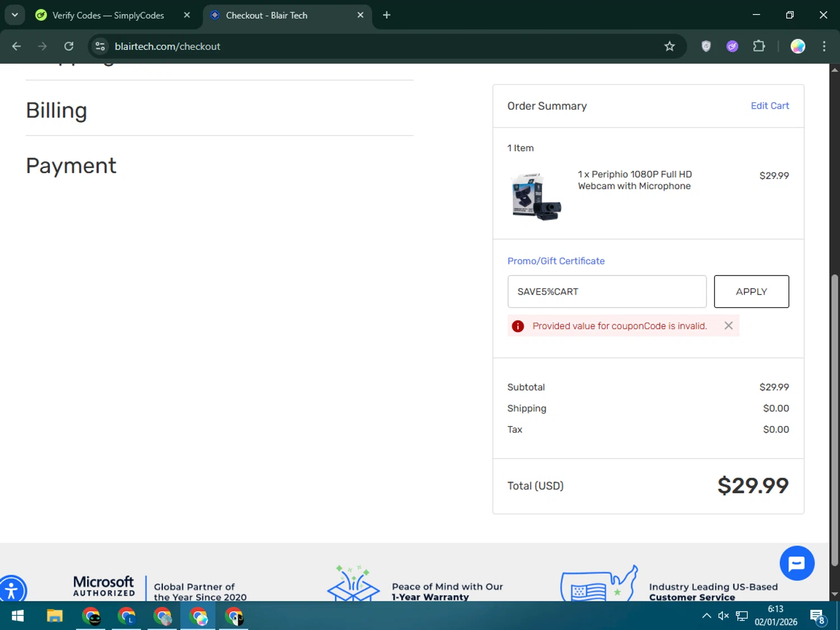
Task: Click the Promo/Gift Certificate link
Action: tap(556, 261)
